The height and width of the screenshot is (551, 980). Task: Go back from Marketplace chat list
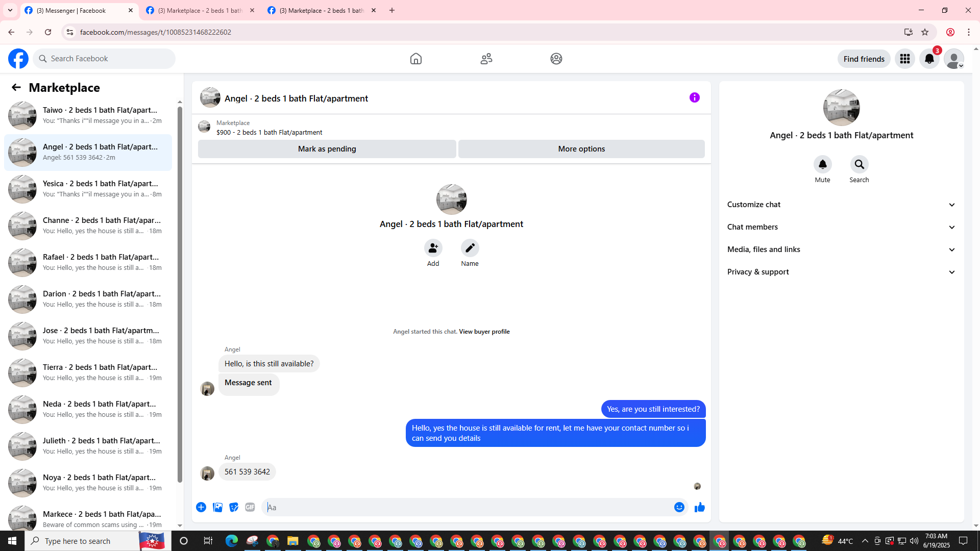click(x=16, y=87)
